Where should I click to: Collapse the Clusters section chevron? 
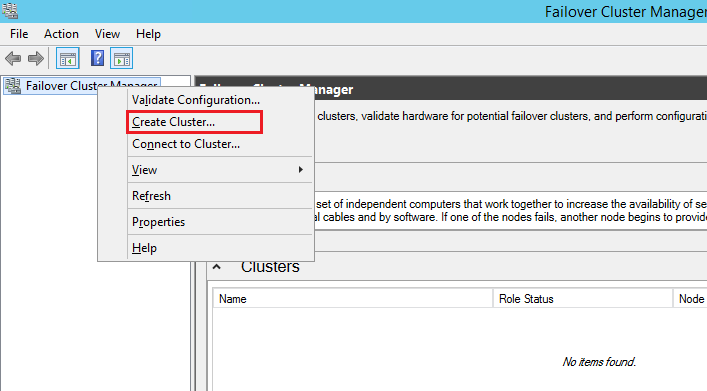(217, 267)
